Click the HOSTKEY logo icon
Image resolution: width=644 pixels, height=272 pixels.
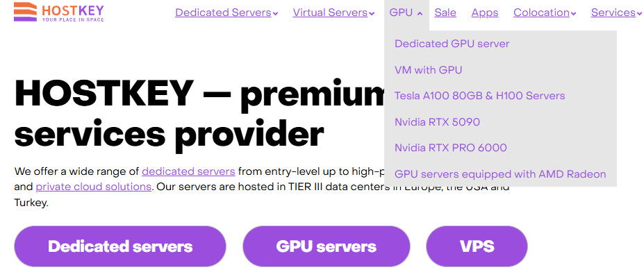26,12
